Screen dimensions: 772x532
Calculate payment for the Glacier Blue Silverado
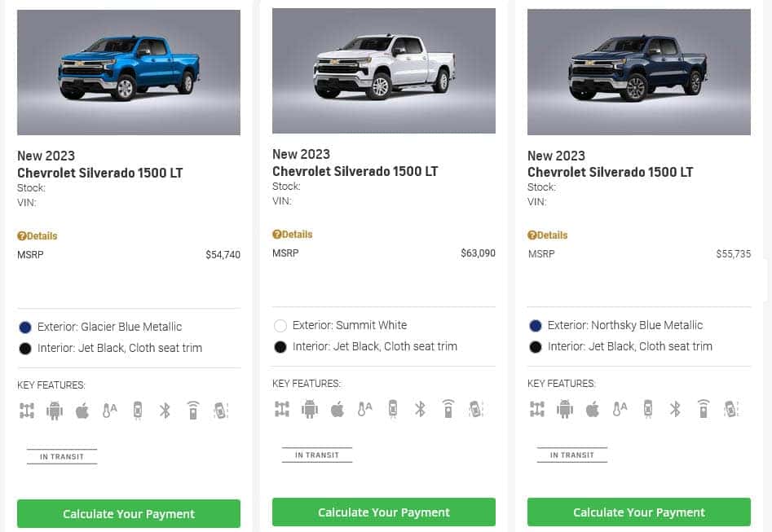pyautogui.click(x=129, y=514)
